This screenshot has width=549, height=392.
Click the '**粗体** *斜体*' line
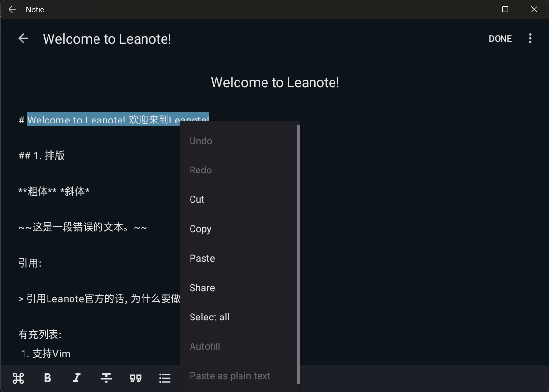tap(54, 191)
